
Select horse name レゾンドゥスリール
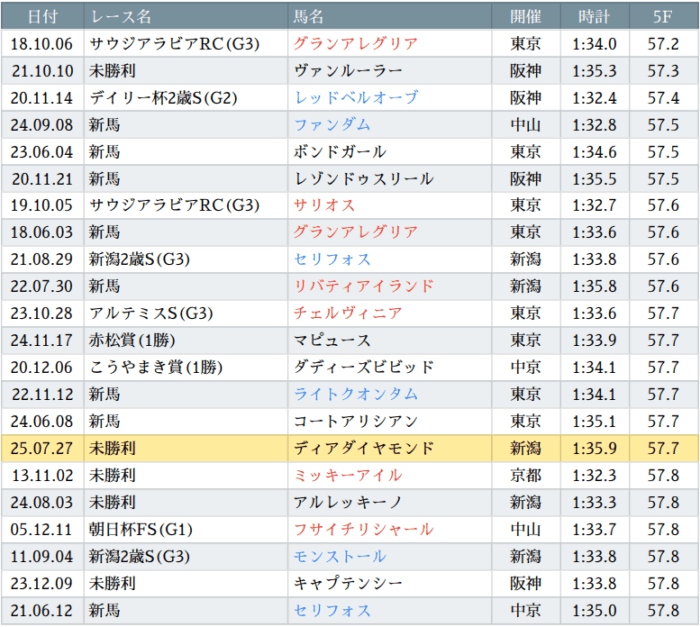click(x=363, y=179)
